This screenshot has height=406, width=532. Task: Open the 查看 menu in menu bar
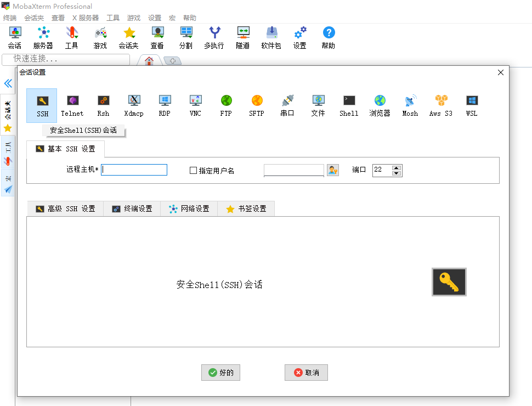tap(58, 18)
